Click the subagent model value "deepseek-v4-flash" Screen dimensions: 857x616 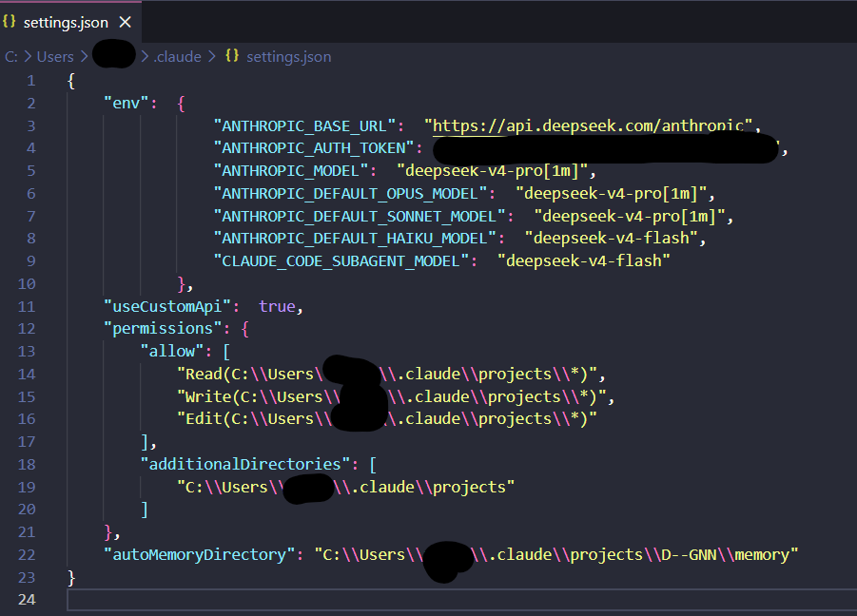point(584,261)
